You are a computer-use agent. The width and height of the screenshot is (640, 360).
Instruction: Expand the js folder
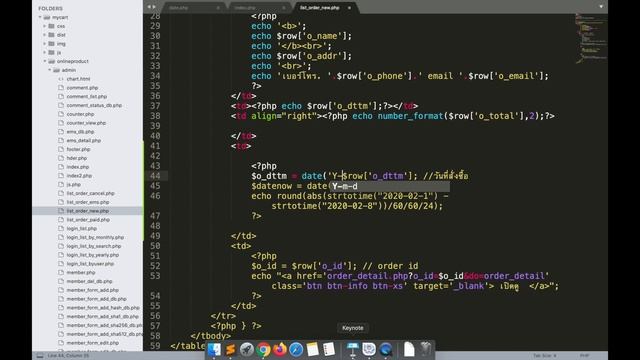(44, 52)
